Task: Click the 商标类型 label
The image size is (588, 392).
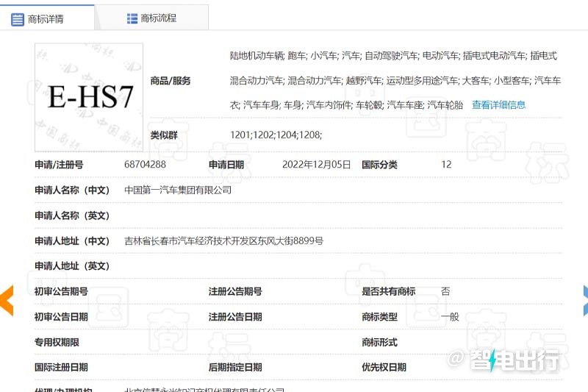Action: [379, 317]
